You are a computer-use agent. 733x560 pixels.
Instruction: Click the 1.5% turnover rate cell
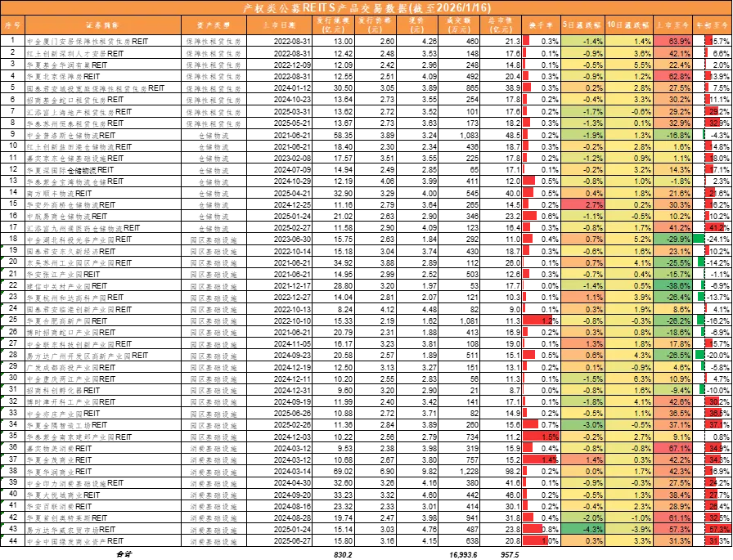pos(541,437)
